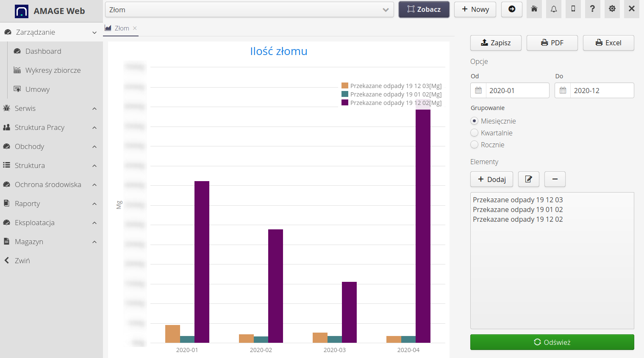
Task: Open Wykresy zbiorcze menu item
Action: pos(53,70)
